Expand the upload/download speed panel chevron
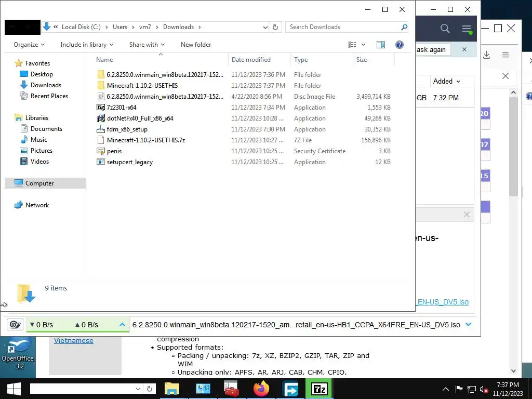Viewport: 532px width, 399px height. 123,325
